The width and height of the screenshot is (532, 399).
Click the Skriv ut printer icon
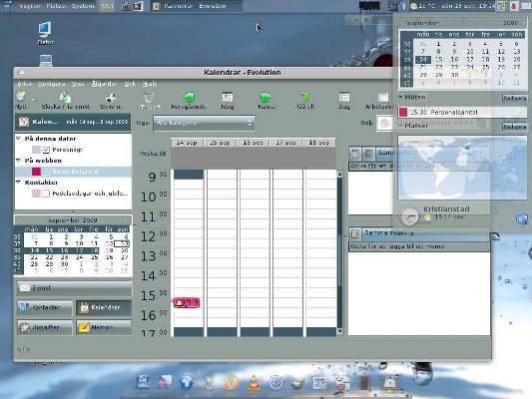111,99
